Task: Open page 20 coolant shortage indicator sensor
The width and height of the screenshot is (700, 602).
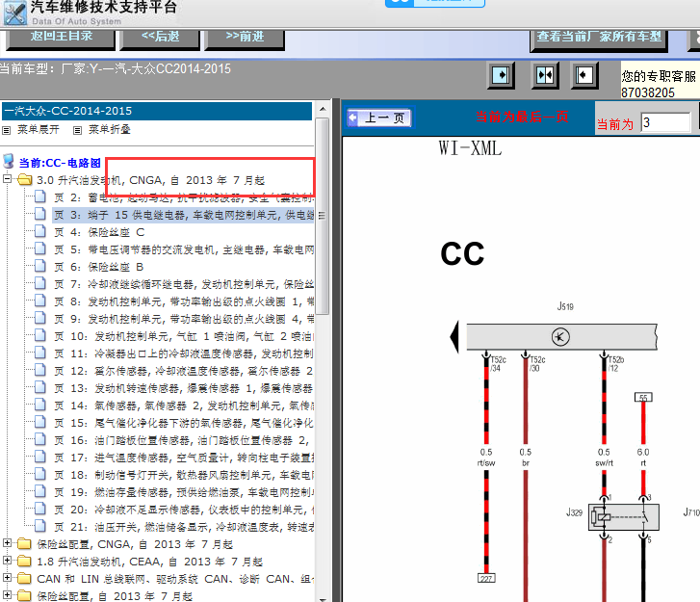Action: point(184,510)
